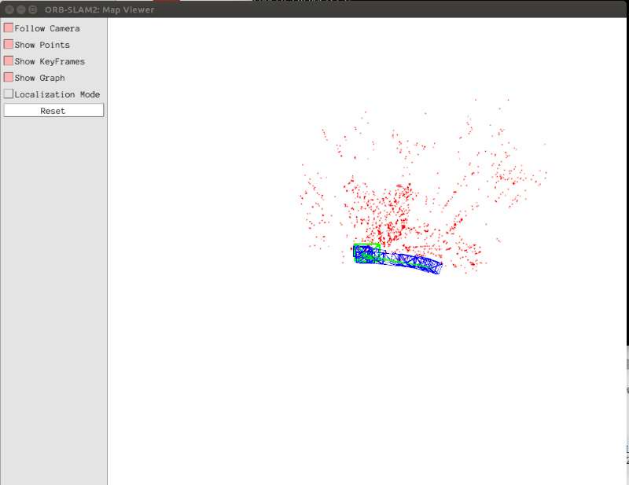Minimize the Map Viewer window
The image size is (629, 485).
point(21,9)
